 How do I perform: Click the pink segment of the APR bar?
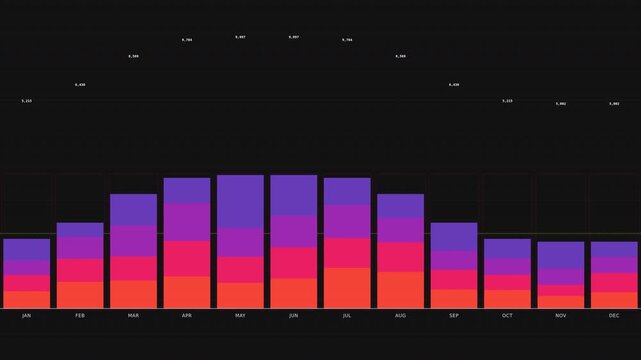coord(187,259)
